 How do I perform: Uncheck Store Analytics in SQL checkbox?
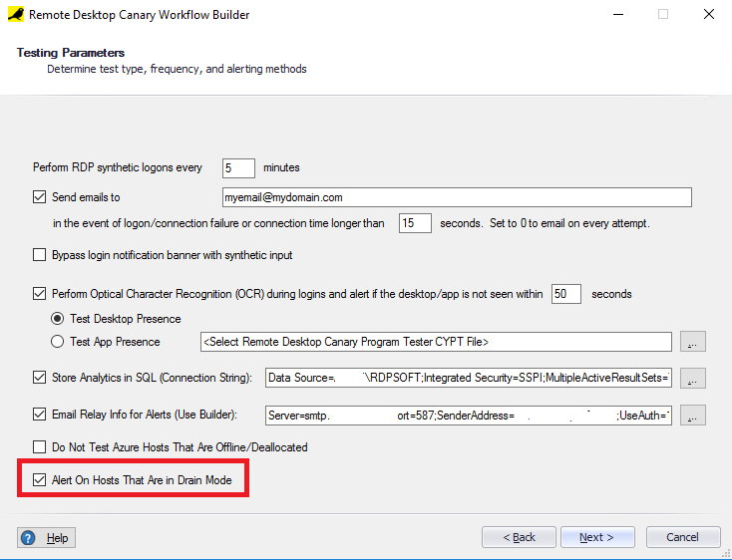coord(39,378)
